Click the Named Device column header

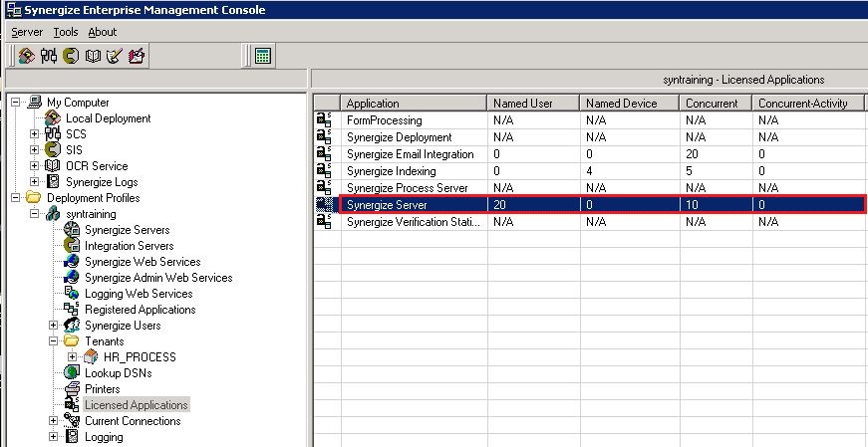(x=630, y=103)
